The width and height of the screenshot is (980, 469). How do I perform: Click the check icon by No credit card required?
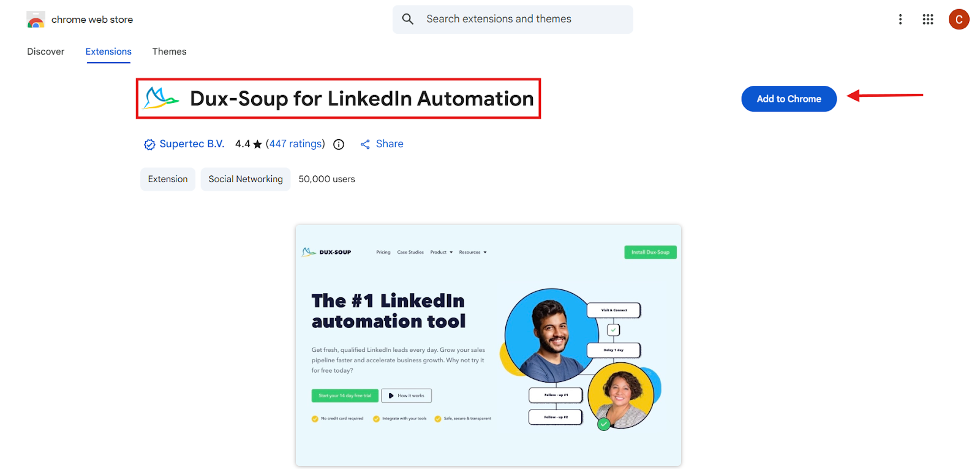point(315,419)
